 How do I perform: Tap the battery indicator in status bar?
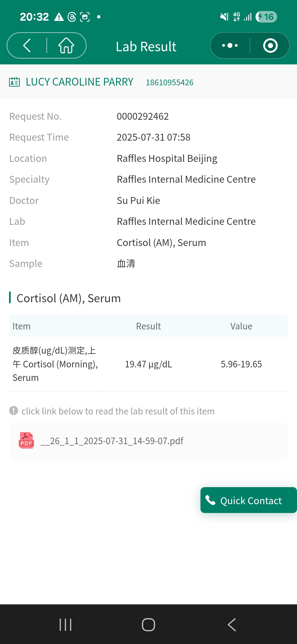coord(266,17)
